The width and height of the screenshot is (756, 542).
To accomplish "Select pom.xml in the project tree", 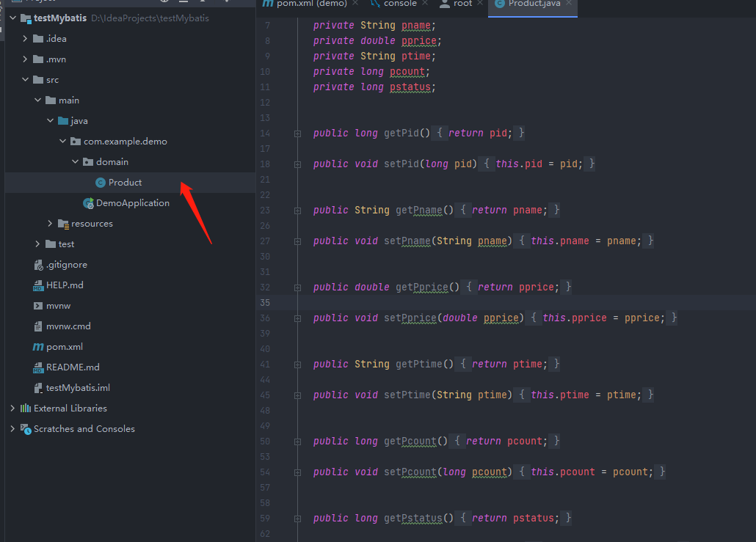I will pyautogui.click(x=64, y=347).
